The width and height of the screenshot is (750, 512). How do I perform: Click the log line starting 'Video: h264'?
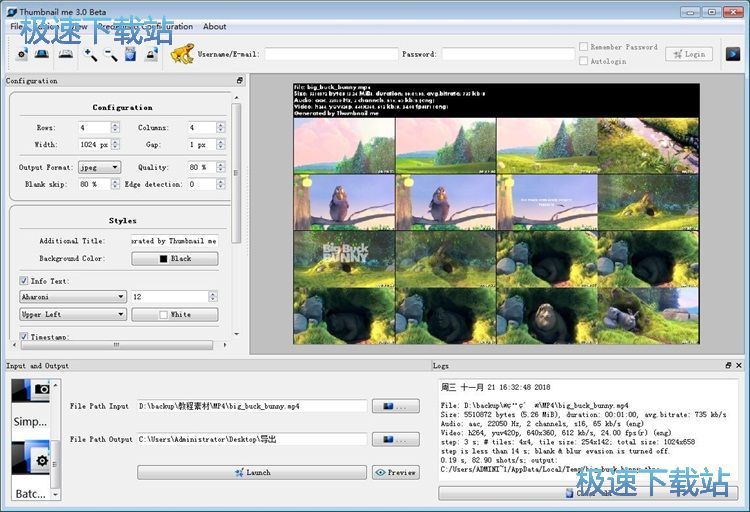tap(556, 433)
